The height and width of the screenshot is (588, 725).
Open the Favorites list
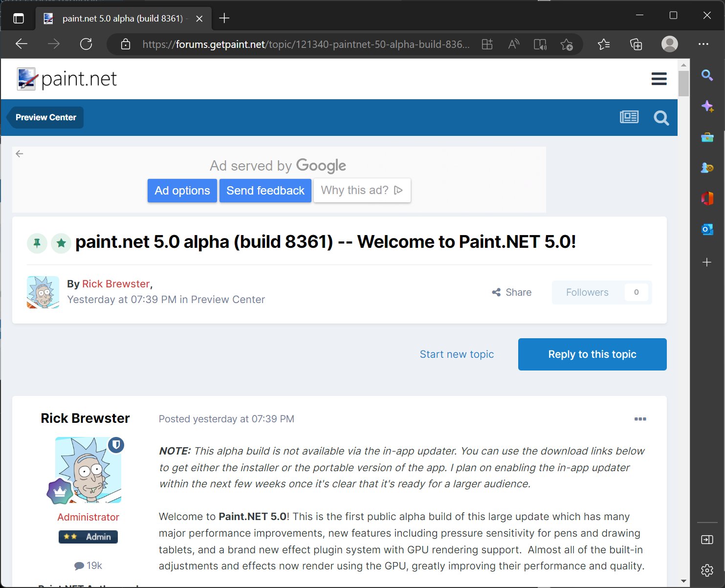coord(604,44)
